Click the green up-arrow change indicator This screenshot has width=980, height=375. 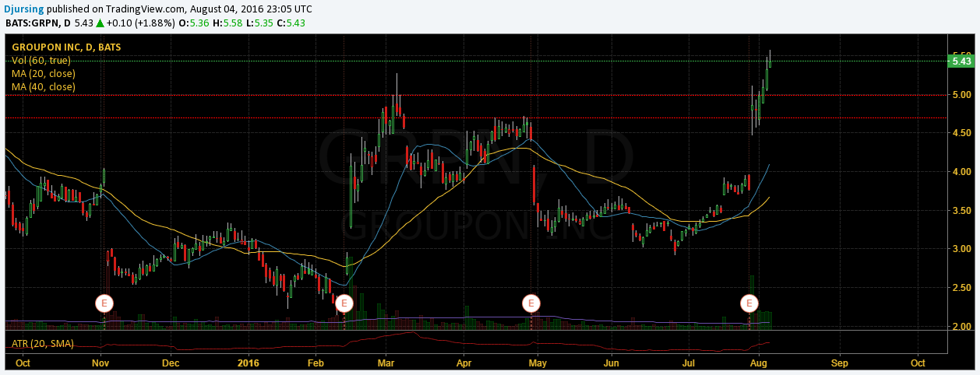[x=100, y=23]
